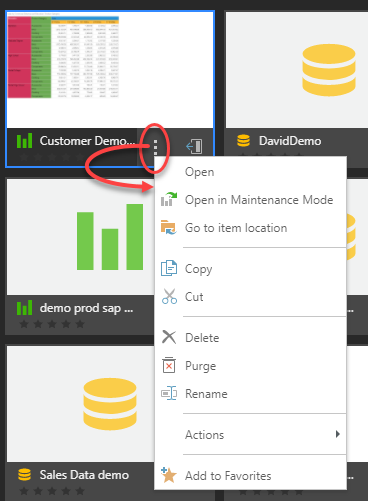Select Purge from the context menu
This screenshot has width=368, height=501.
(x=250, y=365)
